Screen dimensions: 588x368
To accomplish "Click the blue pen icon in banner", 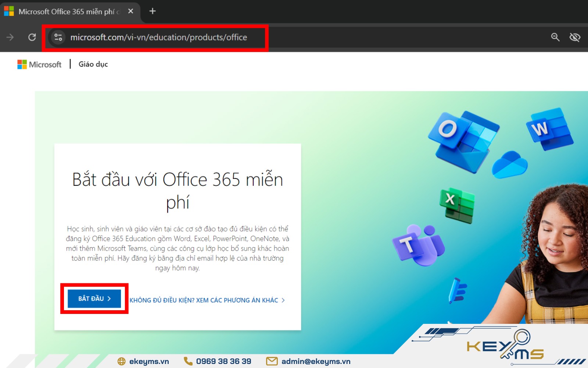I will pos(457,291).
